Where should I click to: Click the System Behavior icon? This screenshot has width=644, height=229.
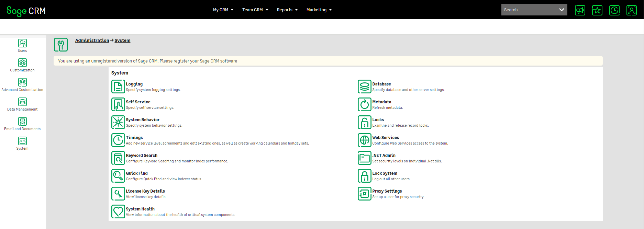(x=118, y=122)
